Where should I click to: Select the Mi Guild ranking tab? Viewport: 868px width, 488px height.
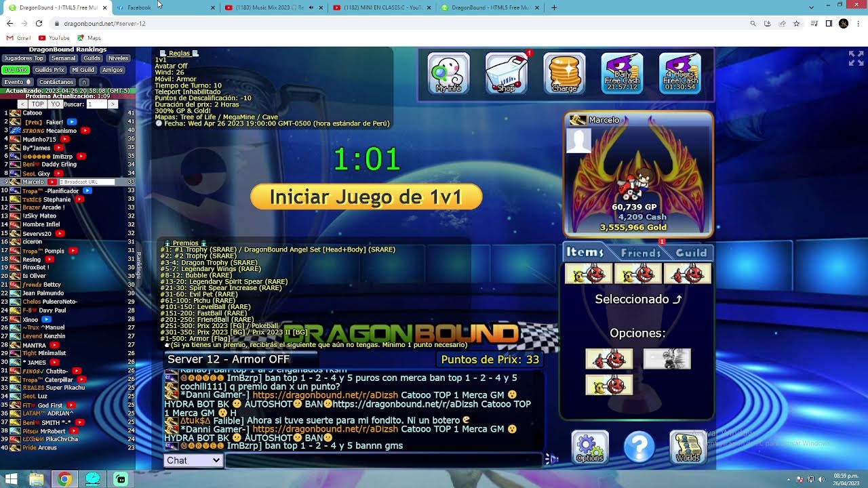[x=83, y=70]
